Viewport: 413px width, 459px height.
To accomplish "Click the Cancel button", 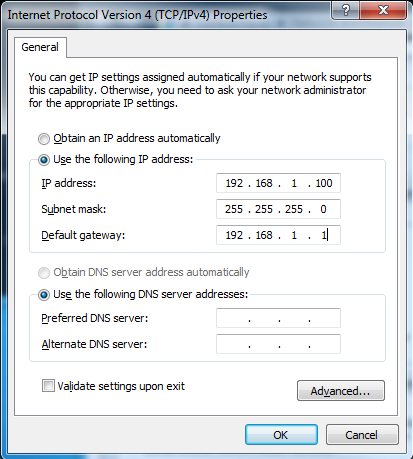I will pos(362,435).
